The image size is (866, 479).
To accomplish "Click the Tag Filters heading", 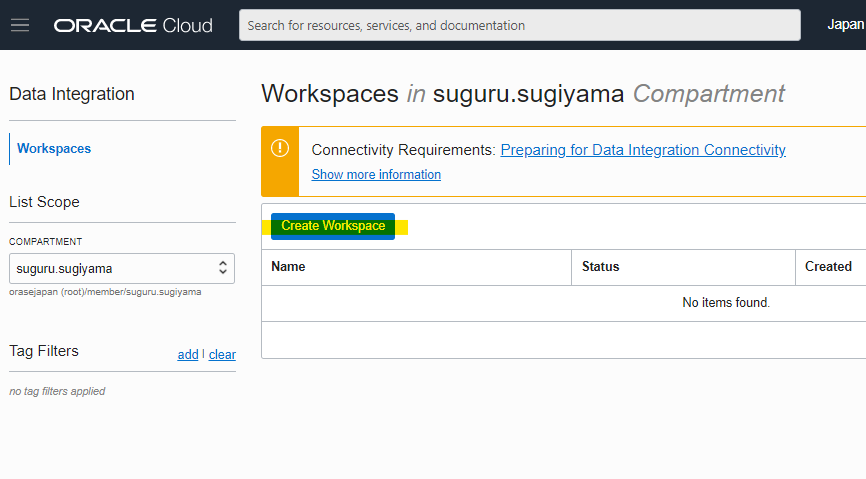I will coord(44,351).
